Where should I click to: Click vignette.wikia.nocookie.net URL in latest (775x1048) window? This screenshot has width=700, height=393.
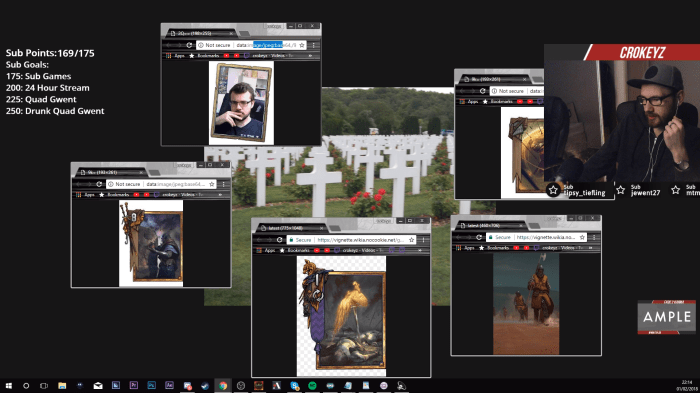click(360, 240)
